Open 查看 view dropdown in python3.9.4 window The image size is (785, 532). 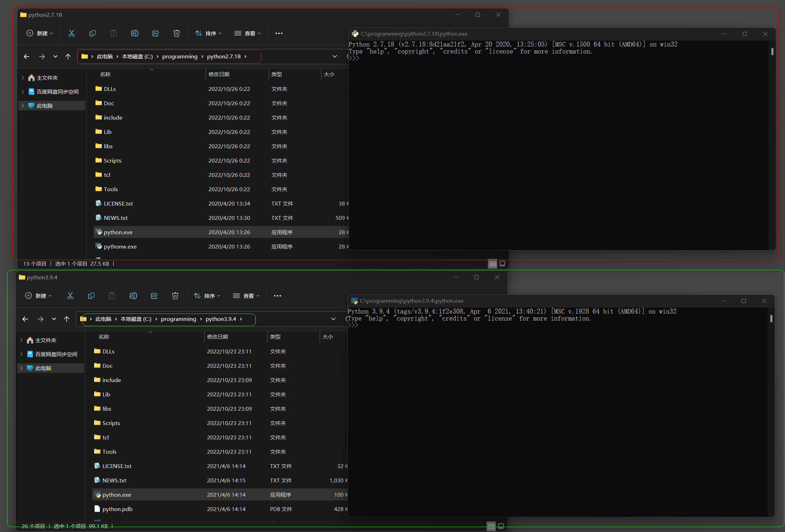click(x=246, y=296)
